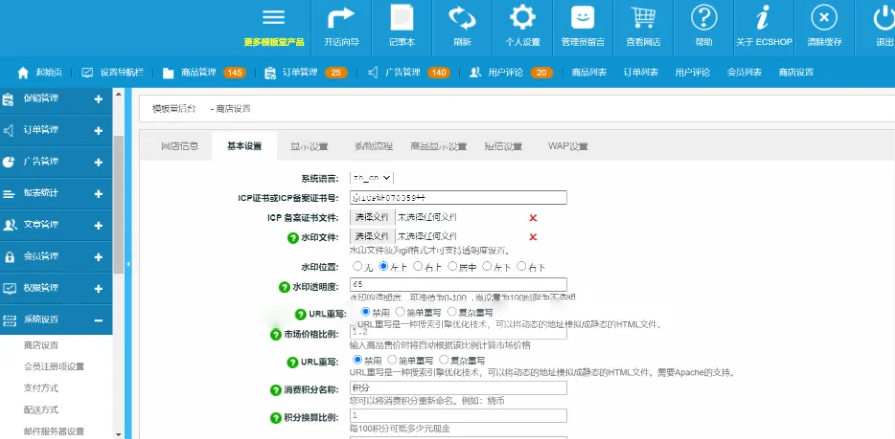The image size is (895, 439).
Task: Expand 报表统计 with its plus sign
Action: click(x=98, y=194)
